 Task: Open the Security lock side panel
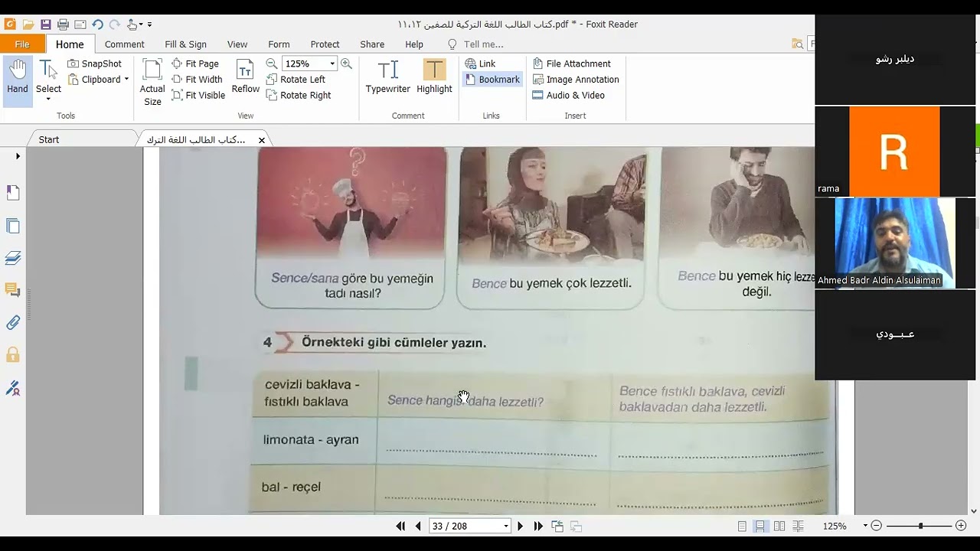(x=13, y=354)
